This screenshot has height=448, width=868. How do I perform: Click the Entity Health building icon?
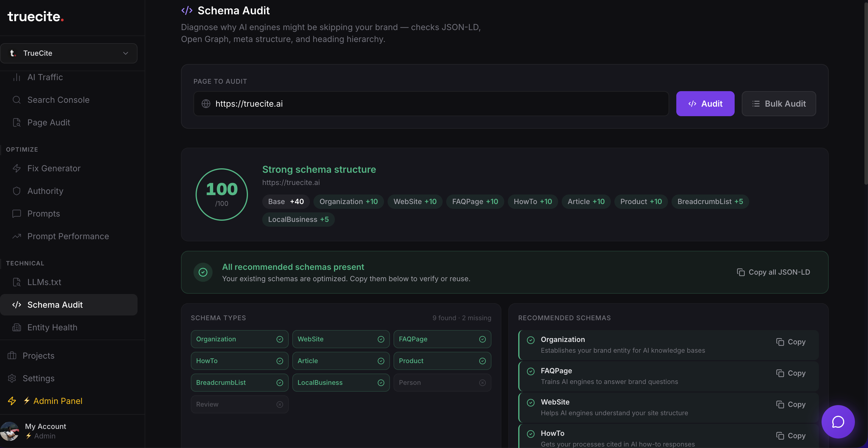16,327
